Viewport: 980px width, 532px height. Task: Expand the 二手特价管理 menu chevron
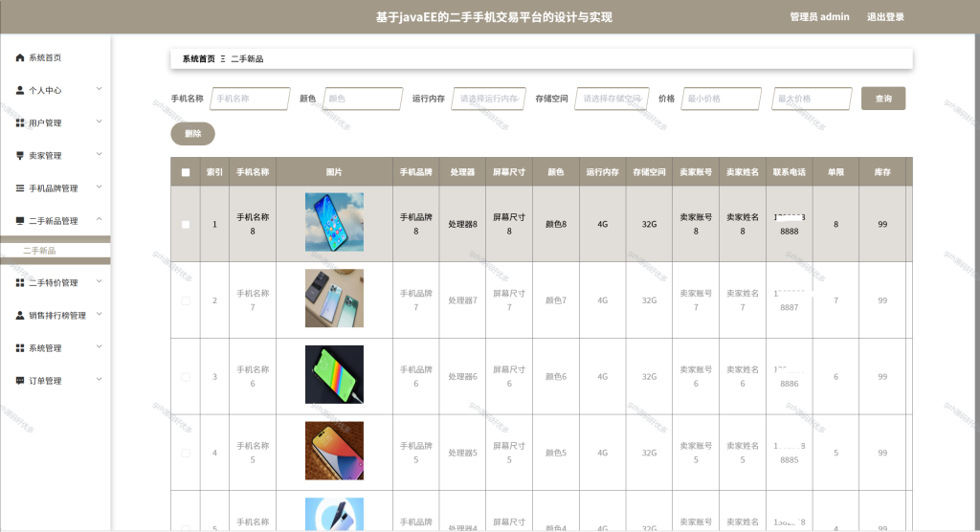99,282
